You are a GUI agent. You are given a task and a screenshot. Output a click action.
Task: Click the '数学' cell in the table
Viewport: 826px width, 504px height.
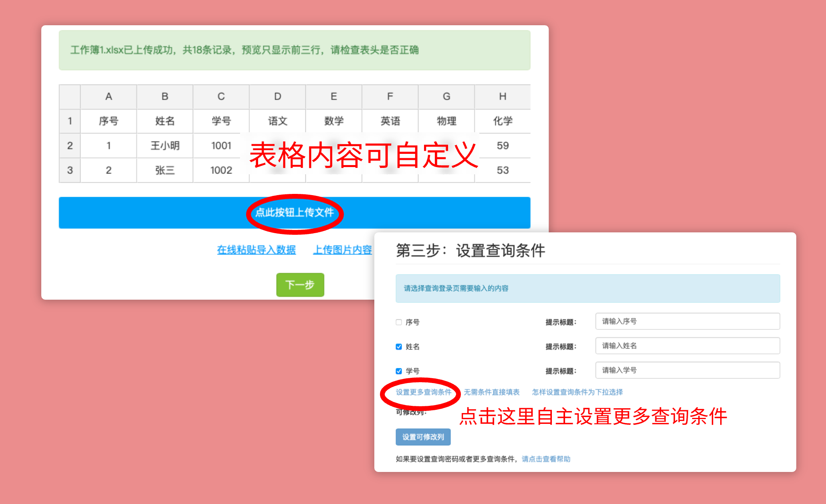click(334, 121)
